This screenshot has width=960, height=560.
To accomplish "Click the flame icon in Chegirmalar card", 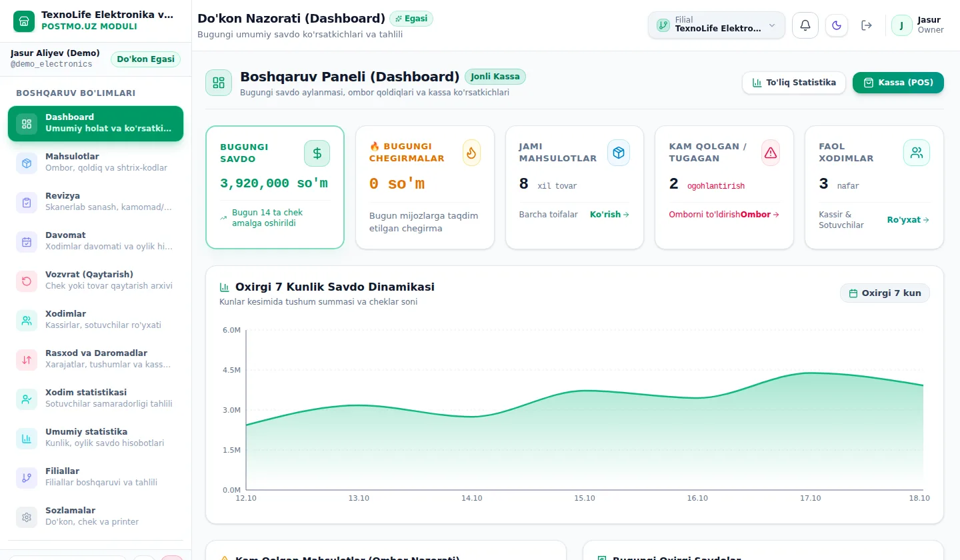I will [471, 153].
